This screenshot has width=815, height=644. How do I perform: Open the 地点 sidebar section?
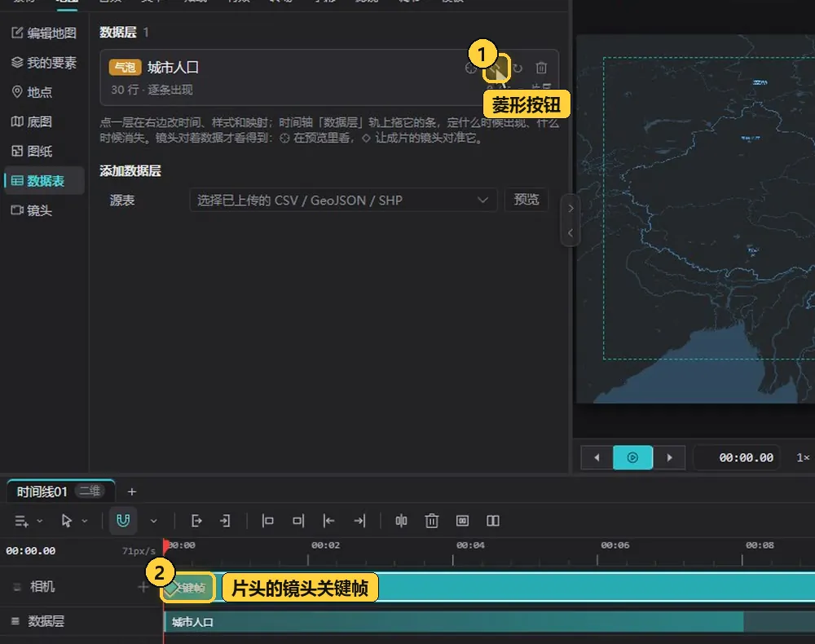coord(33,92)
